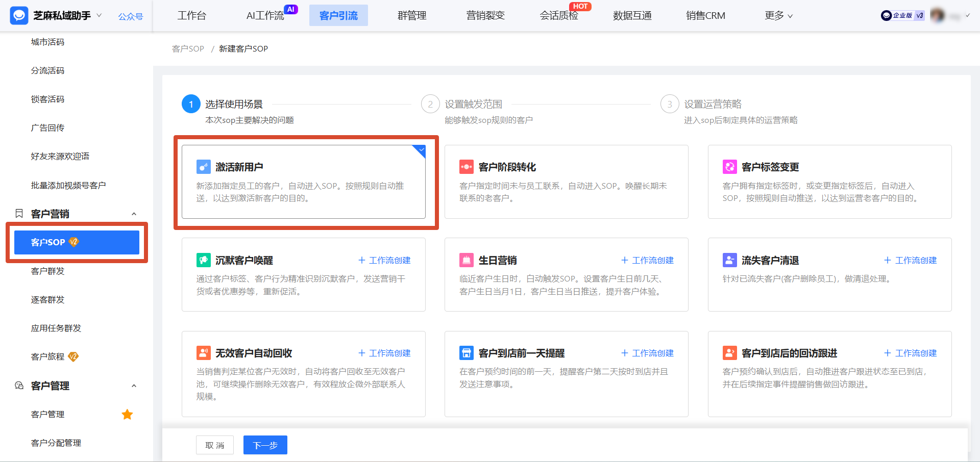
Task: Click step 3 设置运营策略 indicator
Action: coord(670,104)
